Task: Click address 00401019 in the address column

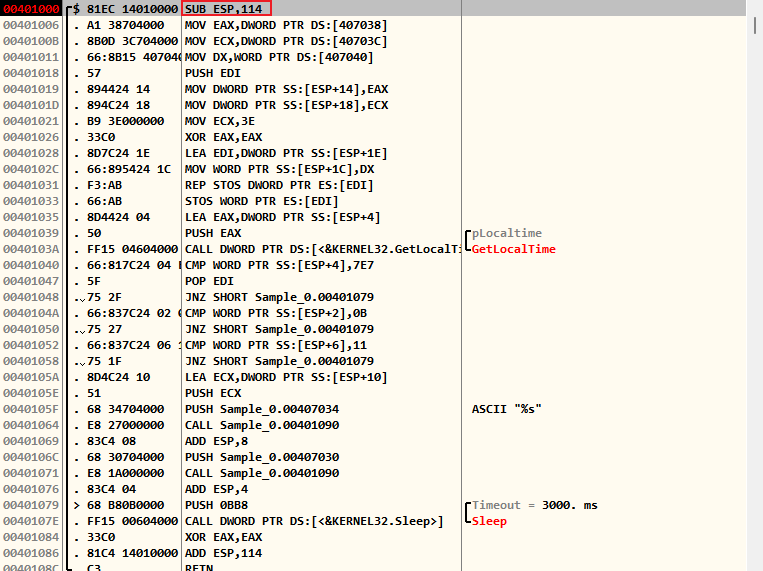Action: point(31,89)
